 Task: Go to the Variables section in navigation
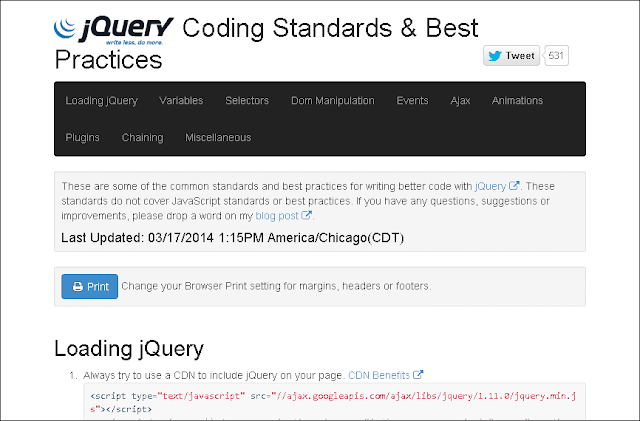tap(181, 100)
